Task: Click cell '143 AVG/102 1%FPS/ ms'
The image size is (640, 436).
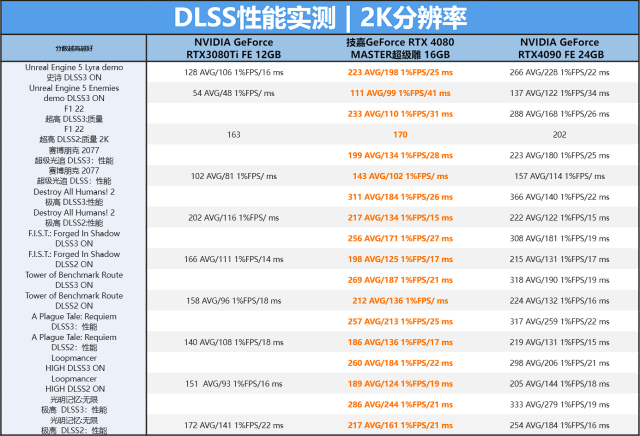Action: pyautogui.click(x=400, y=176)
